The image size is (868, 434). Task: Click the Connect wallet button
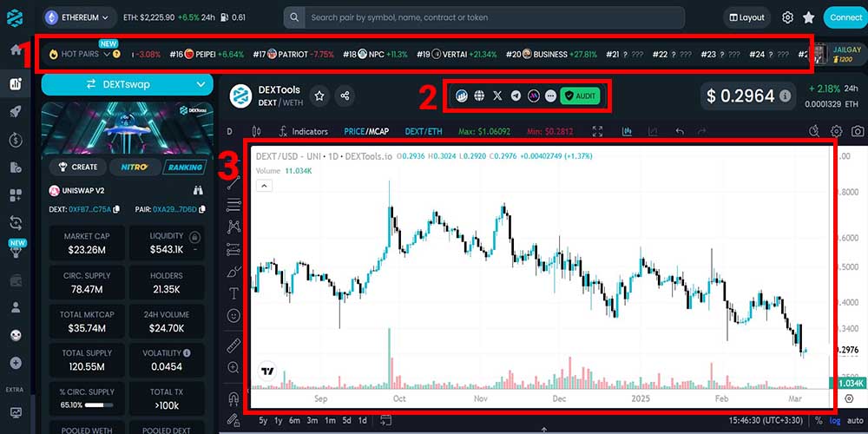click(x=845, y=17)
